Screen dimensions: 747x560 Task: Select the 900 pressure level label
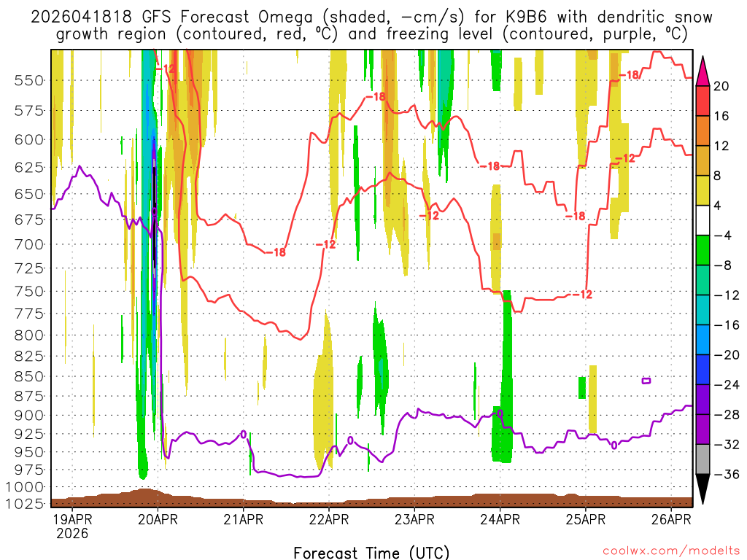(29, 415)
